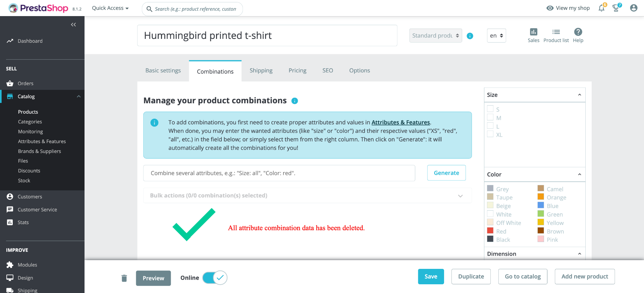Collapse the sidebar with double-chevron icon
Screen dimensions: 644x293
(x=73, y=24)
